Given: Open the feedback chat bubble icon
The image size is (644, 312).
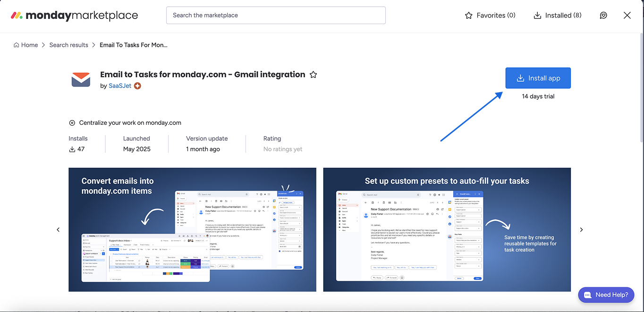Looking at the screenshot, I should coord(603,16).
